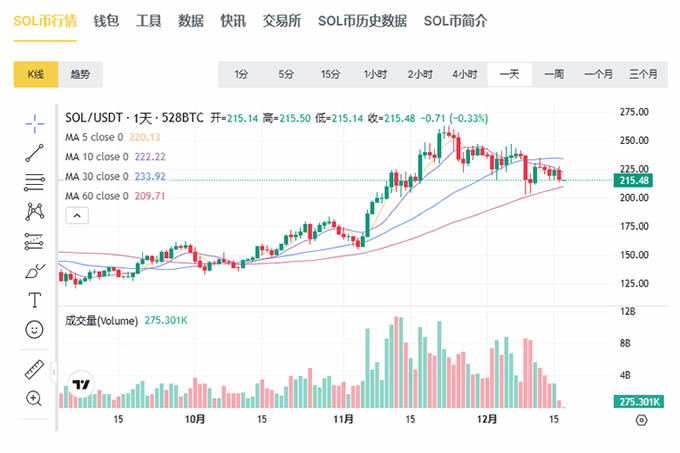This screenshot has width=680, height=453.
Task: Open the emoji icons tool
Action: (x=35, y=329)
